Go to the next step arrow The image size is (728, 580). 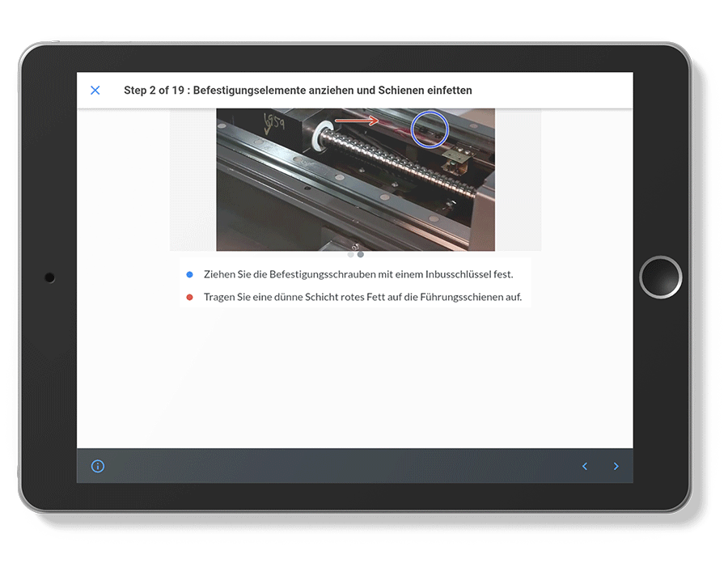tap(616, 466)
